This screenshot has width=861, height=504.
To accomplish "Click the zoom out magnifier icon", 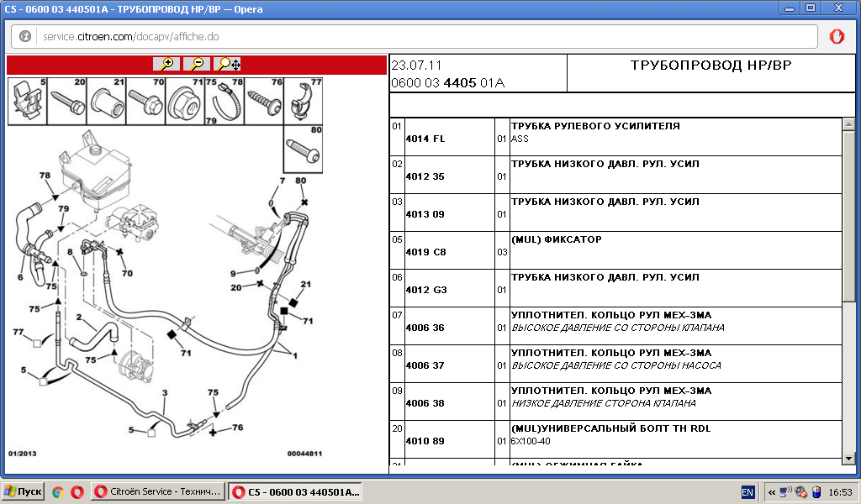I will pyautogui.click(x=197, y=64).
